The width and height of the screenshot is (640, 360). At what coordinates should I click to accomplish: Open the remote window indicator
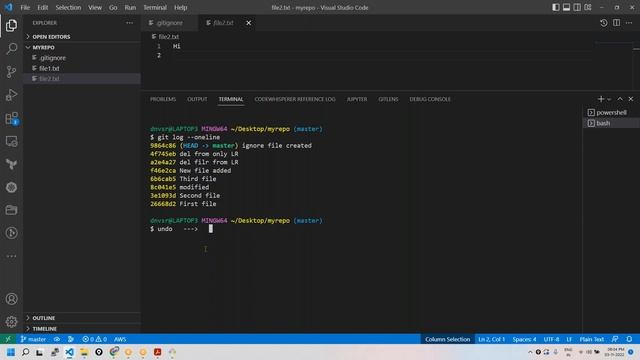pos(8,339)
